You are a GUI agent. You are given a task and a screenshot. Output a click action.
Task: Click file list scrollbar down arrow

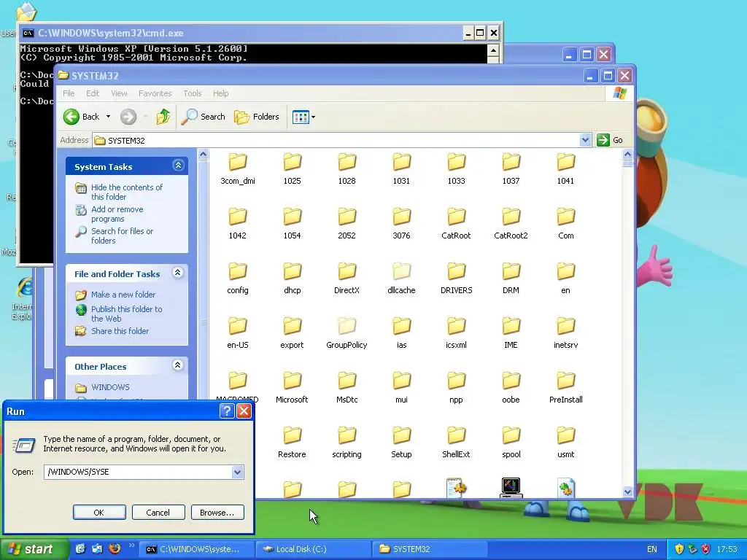[x=627, y=492]
